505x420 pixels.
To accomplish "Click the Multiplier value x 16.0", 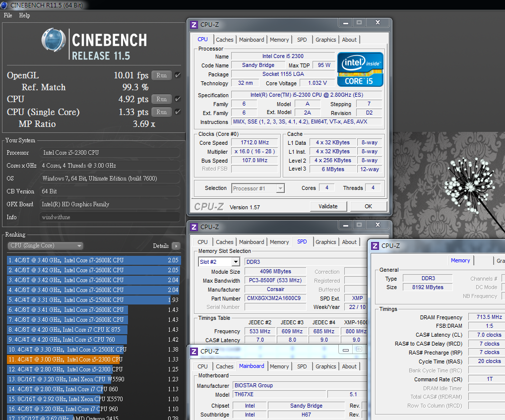I will coord(255,152).
